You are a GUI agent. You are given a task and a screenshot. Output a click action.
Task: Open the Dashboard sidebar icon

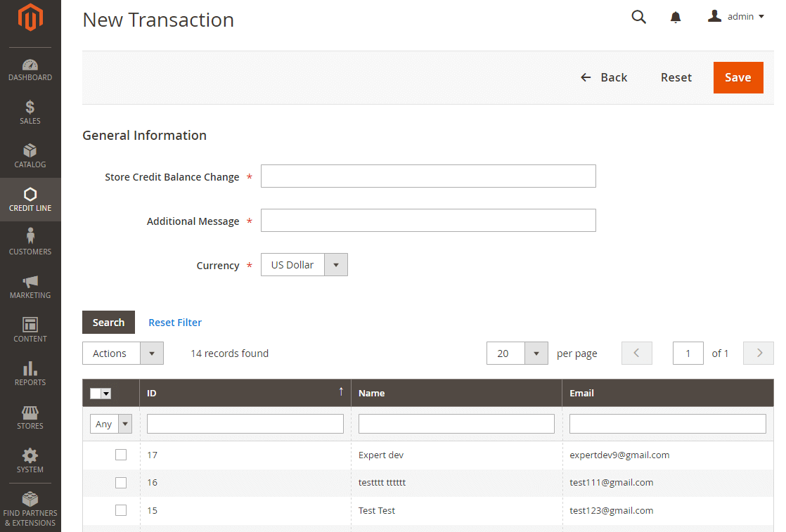(30, 65)
